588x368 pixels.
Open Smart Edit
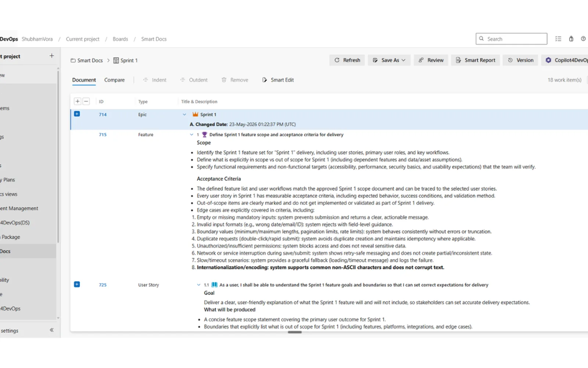(278, 80)
